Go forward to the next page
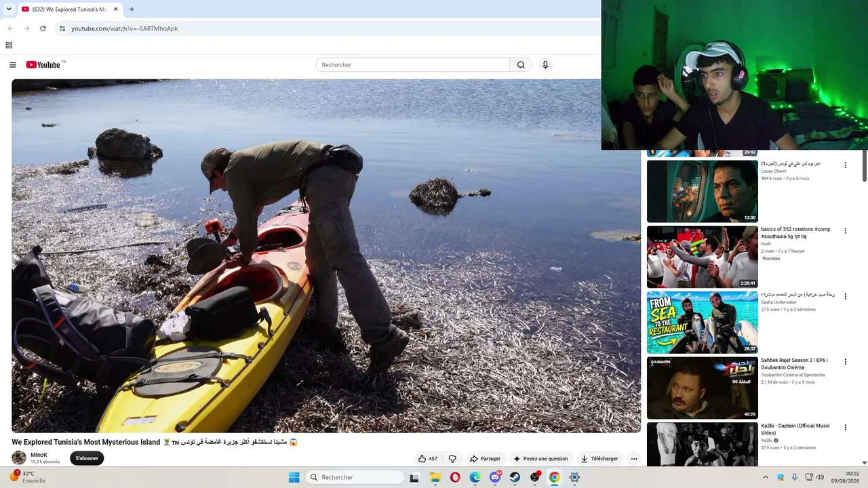The height and width of the screenshot is (488, 868). (26, 28)
